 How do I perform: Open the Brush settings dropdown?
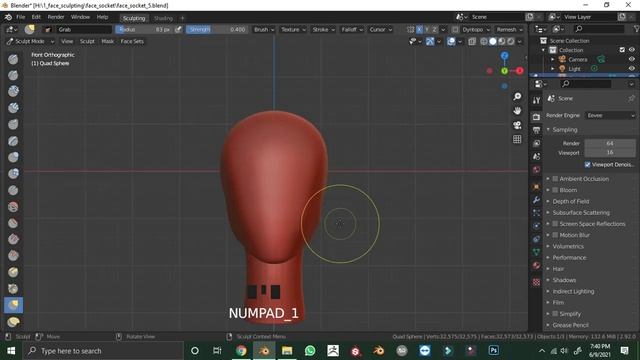(264, 29)
